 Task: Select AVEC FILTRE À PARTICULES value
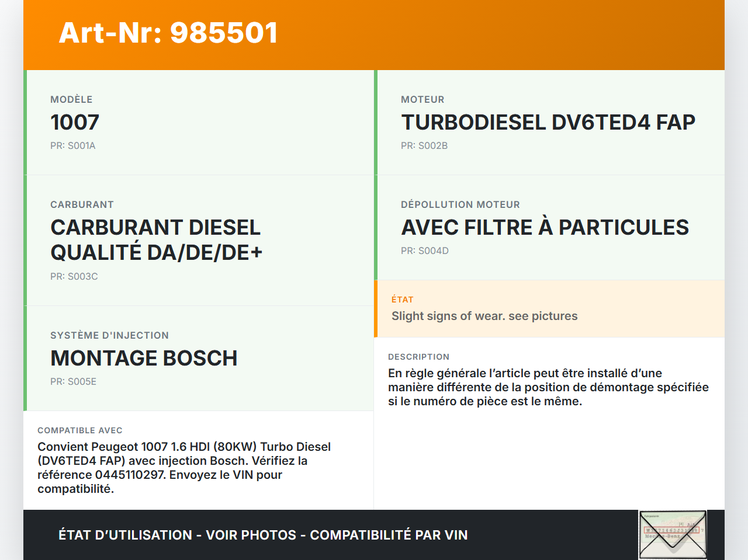pos(545,228)
